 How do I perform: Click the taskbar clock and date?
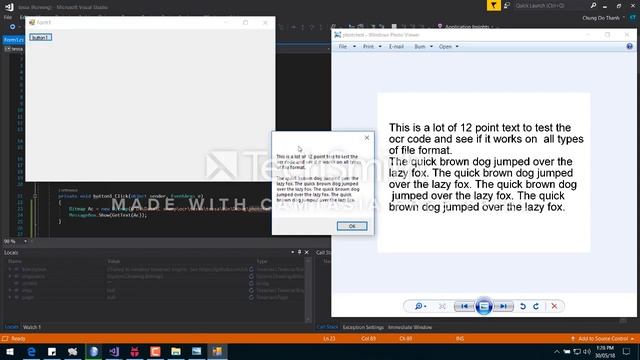click(x=605, y=351)
